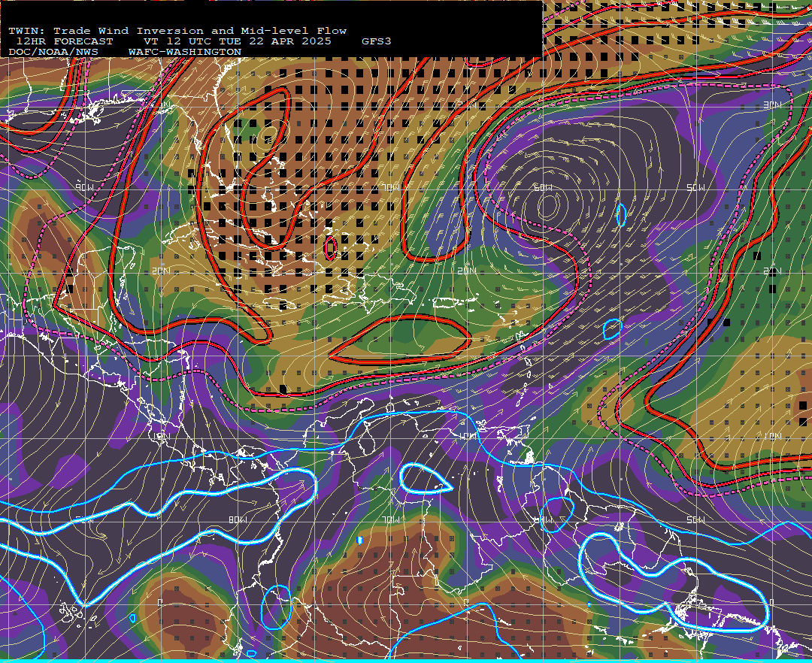Click the '80W' longitude label near Panama

(x=237, y=519)
